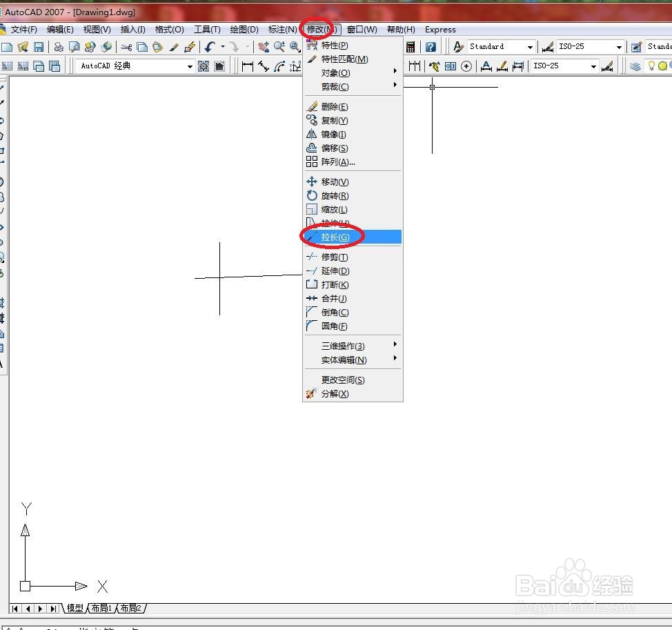Image resolution: width=672 pixels, height=630 pixels.
Task: Click the Center Mark circle icon
Action: (x=466, y=66)
